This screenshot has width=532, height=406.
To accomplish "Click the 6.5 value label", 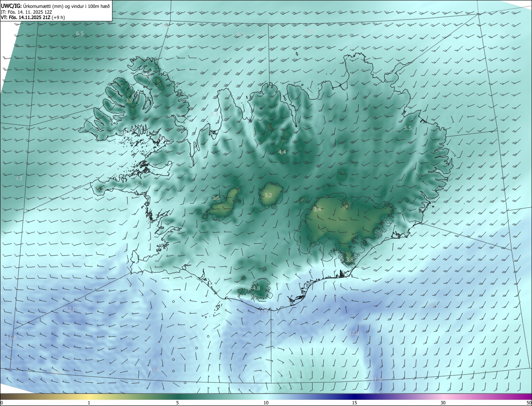I will [x=80, y=33].
